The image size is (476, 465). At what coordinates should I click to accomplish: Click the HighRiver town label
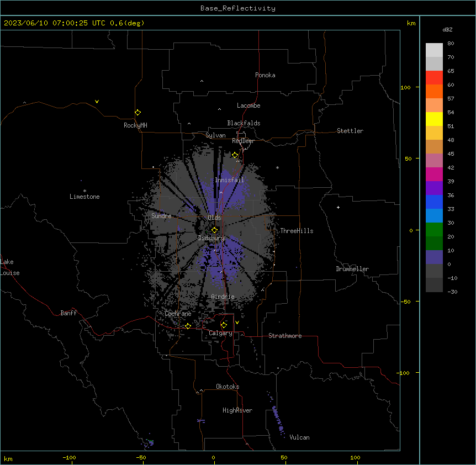237,410
